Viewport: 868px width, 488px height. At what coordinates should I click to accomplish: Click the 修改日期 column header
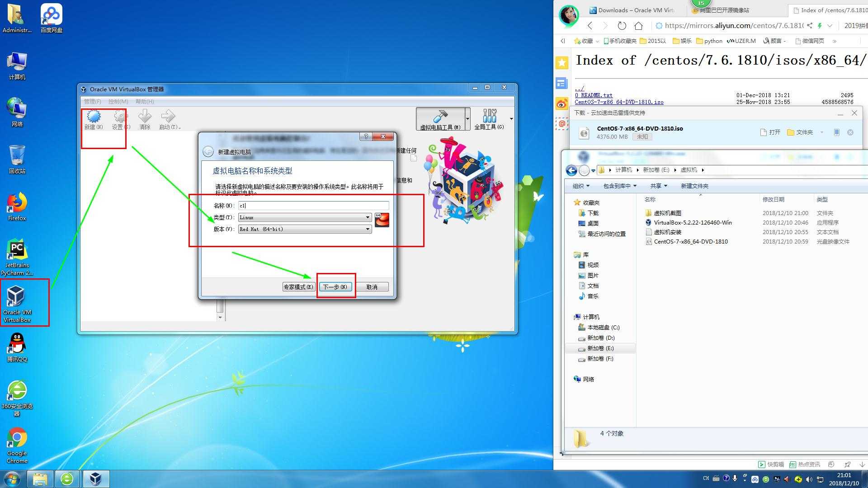773,199
